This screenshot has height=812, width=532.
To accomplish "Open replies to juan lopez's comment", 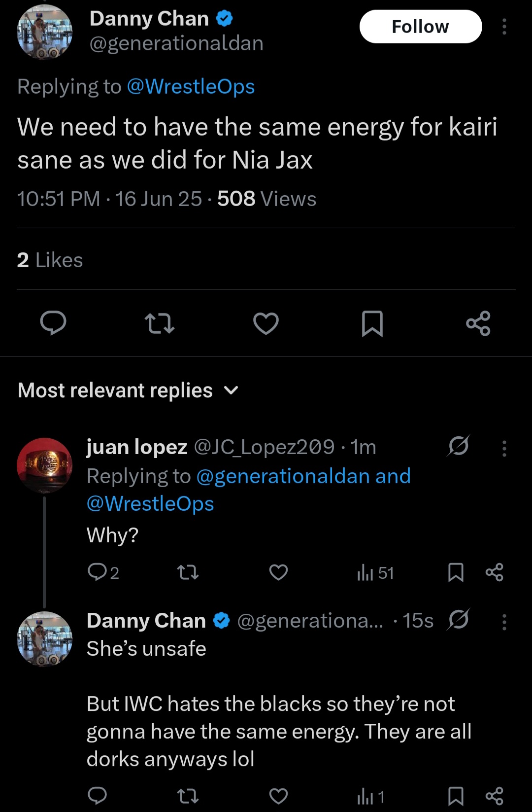I will pyautogui.click(x=103, y=572).
